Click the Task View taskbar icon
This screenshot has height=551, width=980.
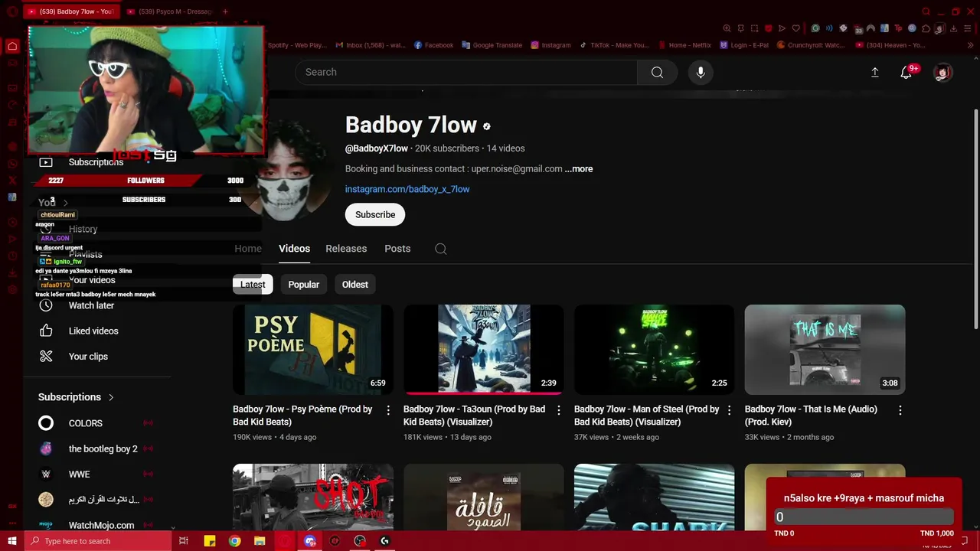[x=184, y=541]
